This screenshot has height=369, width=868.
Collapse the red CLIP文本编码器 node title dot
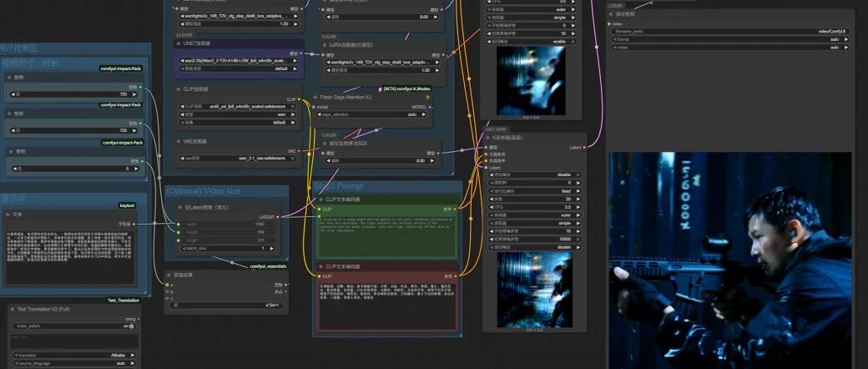coord(321,266)
